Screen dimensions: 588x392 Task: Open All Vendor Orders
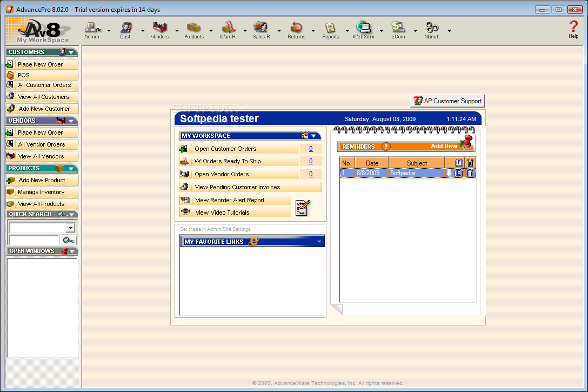coord(42,144)
